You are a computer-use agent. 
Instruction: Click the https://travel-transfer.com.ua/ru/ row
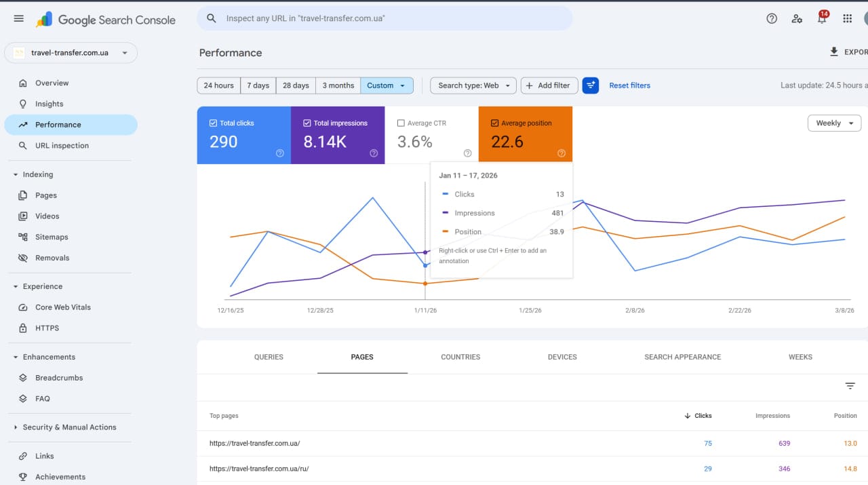(x=532, y=469)
